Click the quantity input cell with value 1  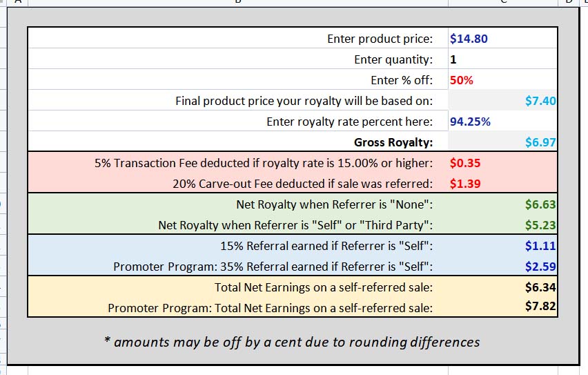tap(502, 59)
